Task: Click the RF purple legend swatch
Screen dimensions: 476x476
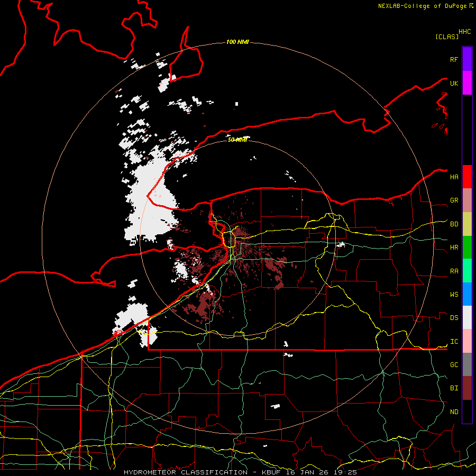Action: pos(467,59)
